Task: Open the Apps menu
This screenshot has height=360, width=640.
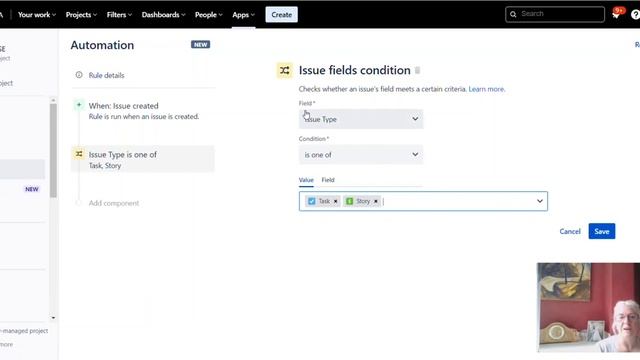Action: click(x=243, y=15)
